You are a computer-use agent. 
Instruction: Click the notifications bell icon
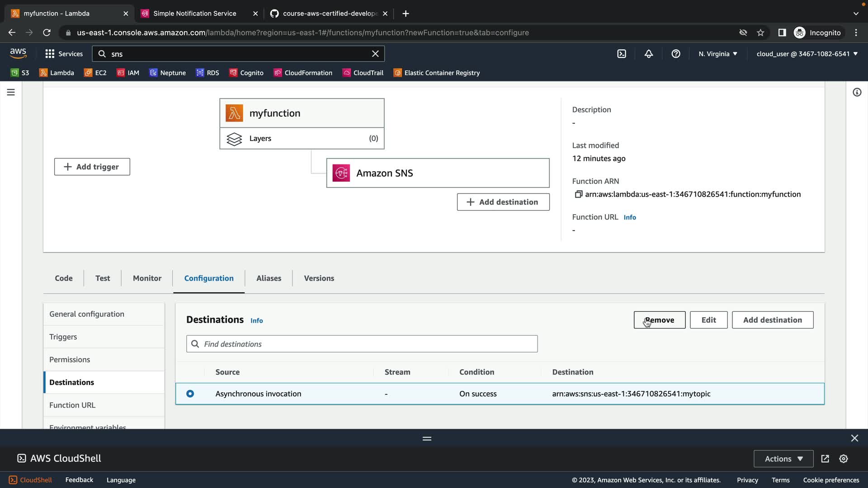click(x=649, y=54)
